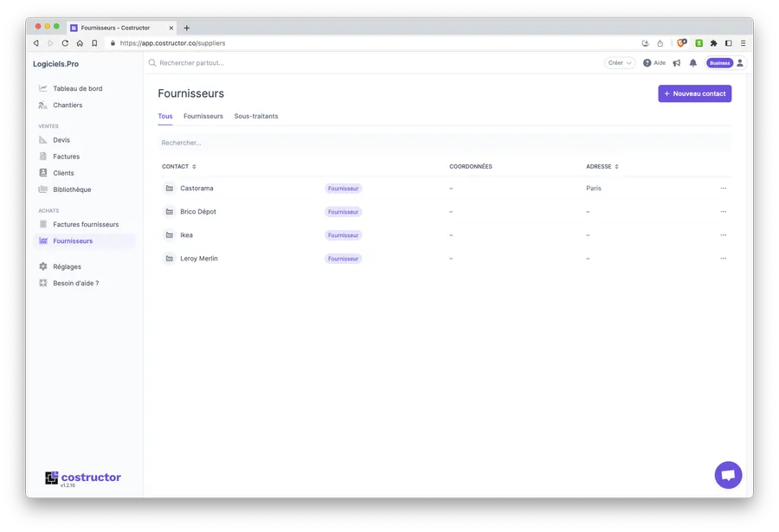Screen dimensions: 779x532
Task: Switch to the Sous-traitants tab
Action: [x=256, y=116]
